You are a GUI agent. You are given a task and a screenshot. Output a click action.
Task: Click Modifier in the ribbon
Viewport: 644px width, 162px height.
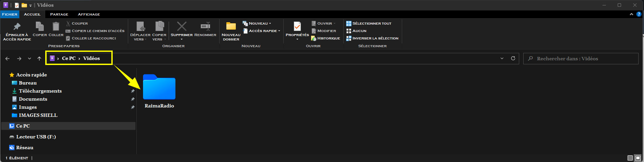point(324,31)
